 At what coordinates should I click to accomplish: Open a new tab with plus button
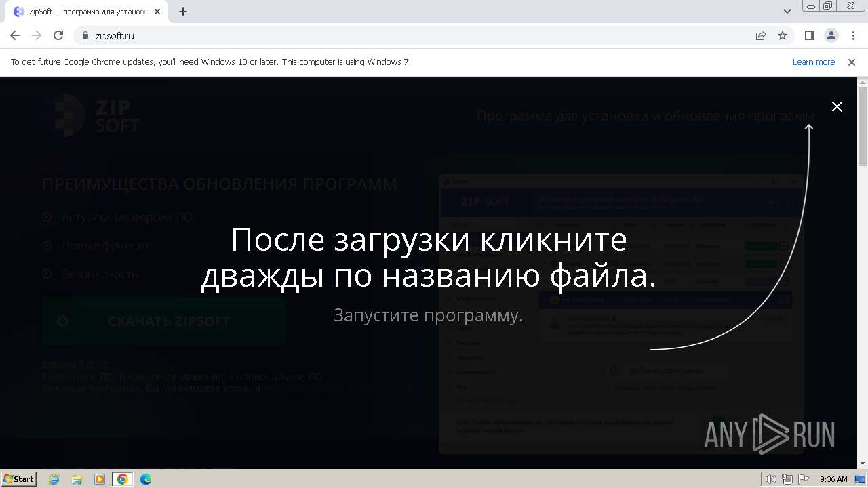pos(183,12)
